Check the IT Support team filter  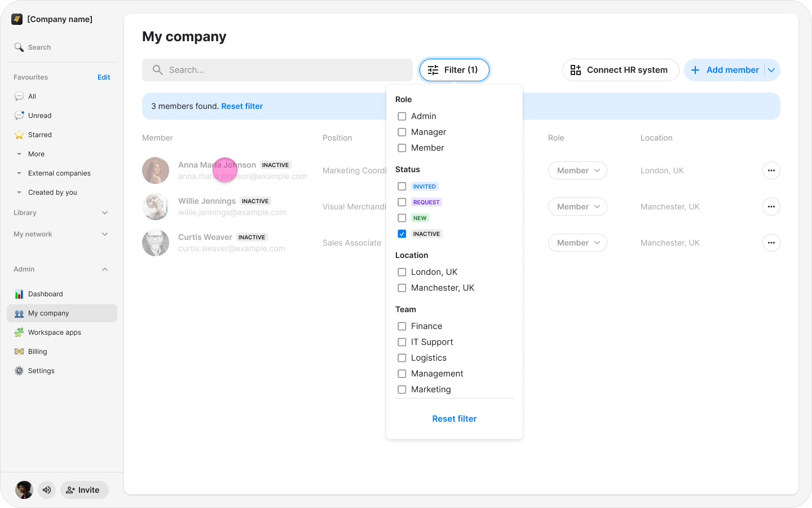(402, 342)
